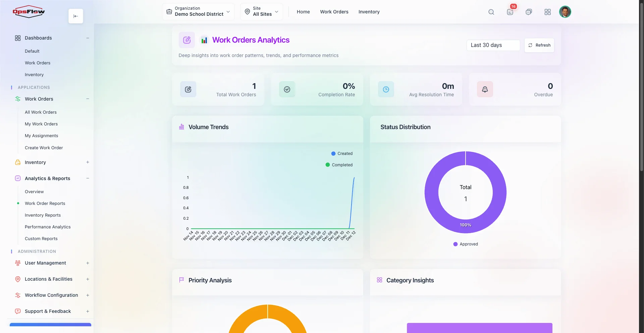Open the Organization Demo School District dropdown
This screenshot has width=644, height=333.
click(198, 11)
